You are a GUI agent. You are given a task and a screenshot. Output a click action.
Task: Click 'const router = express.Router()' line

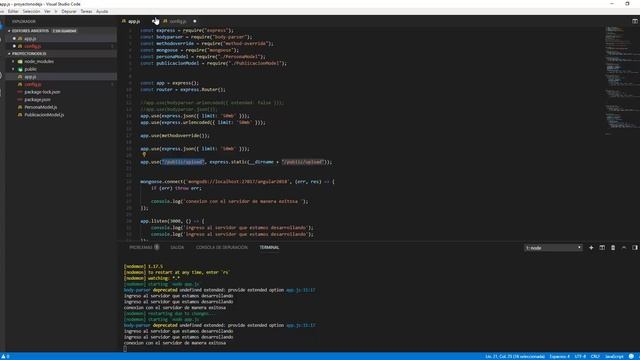point(182,89)
